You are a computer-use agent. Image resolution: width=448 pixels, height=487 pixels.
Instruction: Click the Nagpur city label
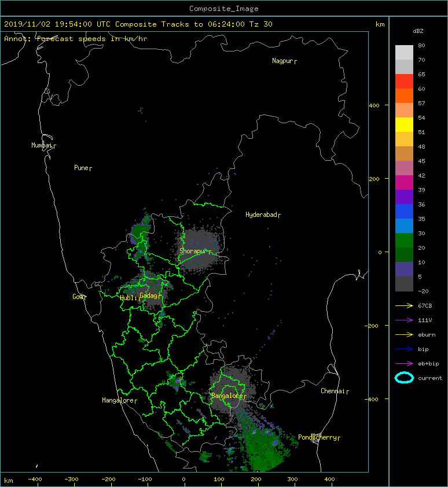pos(282,61)
